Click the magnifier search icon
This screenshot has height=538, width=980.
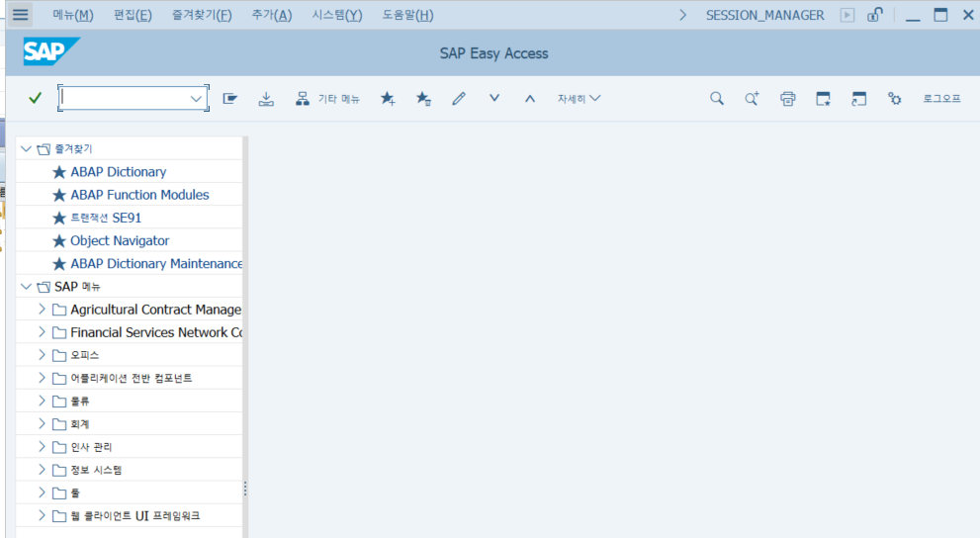(x=717, y=98)
